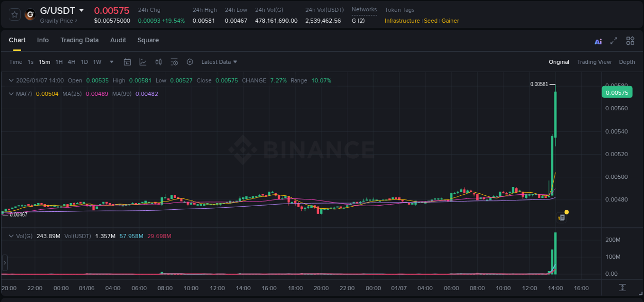
Task: Open the indicator list settings icon
Action: coord(174,62)
